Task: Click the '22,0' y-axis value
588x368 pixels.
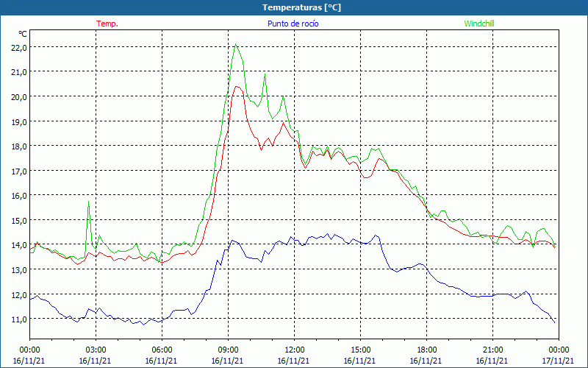Action: tap(19, 47)
